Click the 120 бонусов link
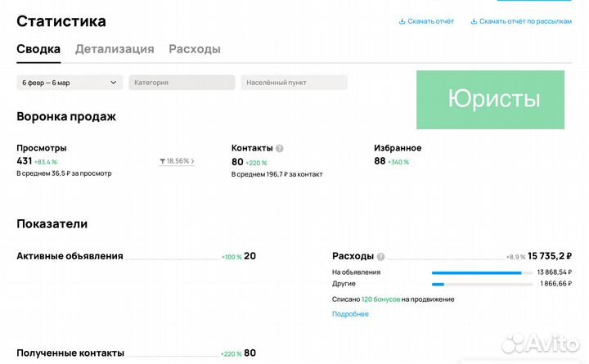The width and height of the screenshot is (589, 364). 380,299
